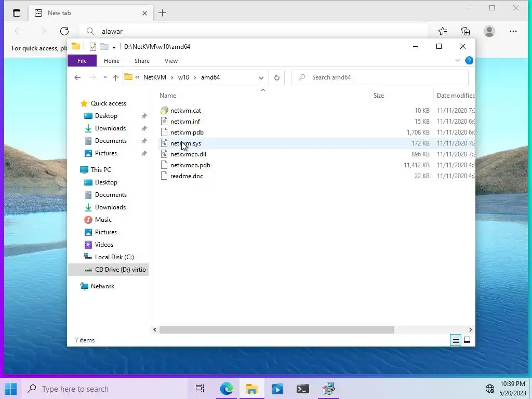This screenshot has height=399, width=532.
Task: Open Desktop under This PC
Action: click(106, 182)
